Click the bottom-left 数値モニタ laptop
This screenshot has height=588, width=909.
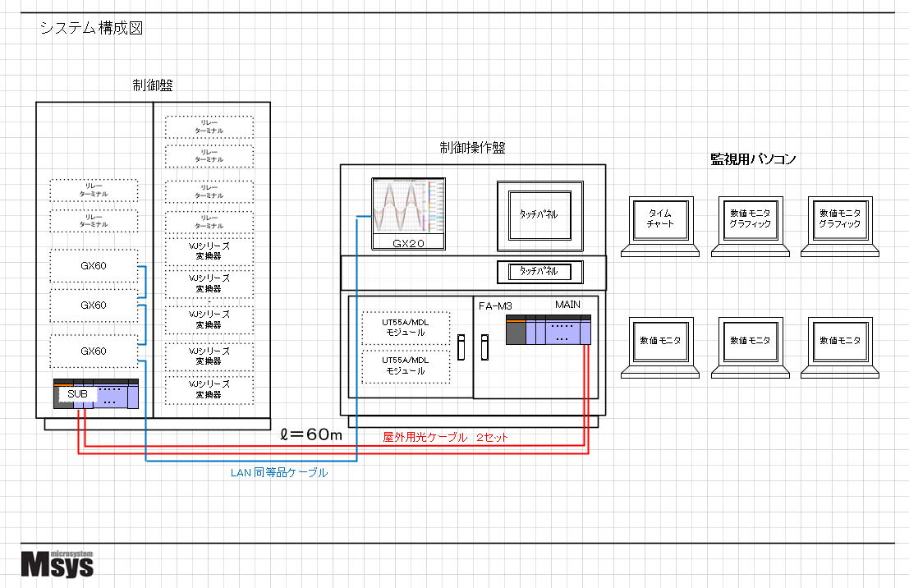point(660,348)
